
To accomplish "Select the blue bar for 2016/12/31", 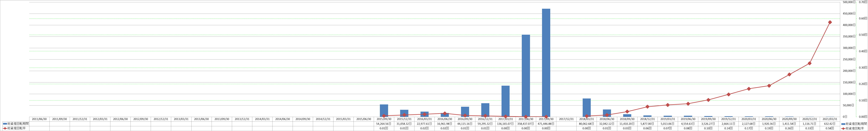I will click(485, 110).
